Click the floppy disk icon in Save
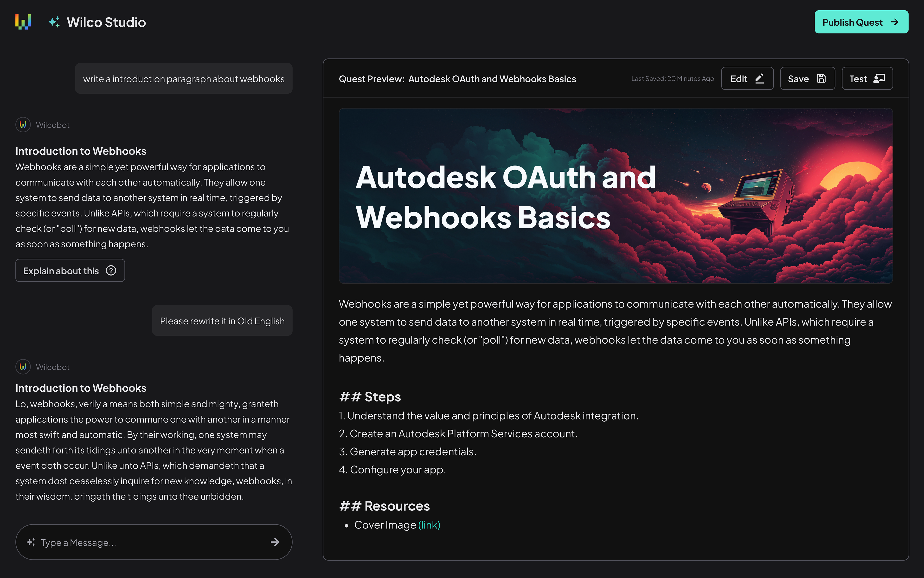Screen dimensions: 924x578 pos(821,78)
